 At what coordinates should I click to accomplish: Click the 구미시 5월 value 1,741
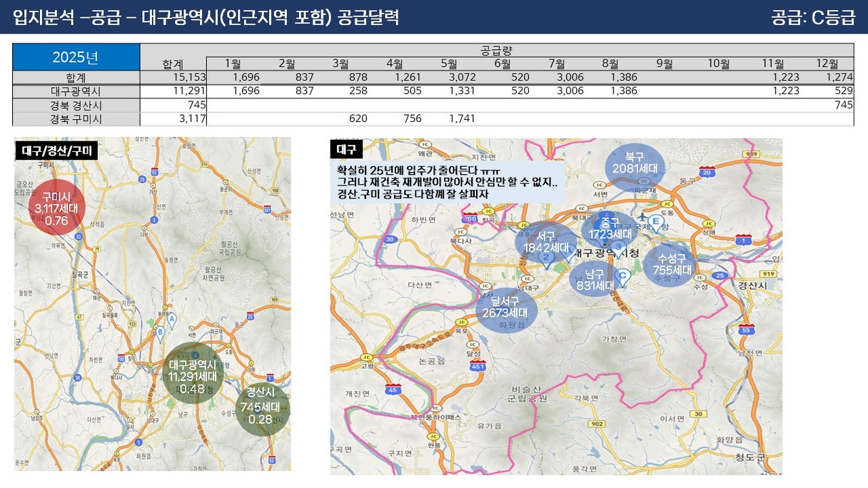(463, 118)
